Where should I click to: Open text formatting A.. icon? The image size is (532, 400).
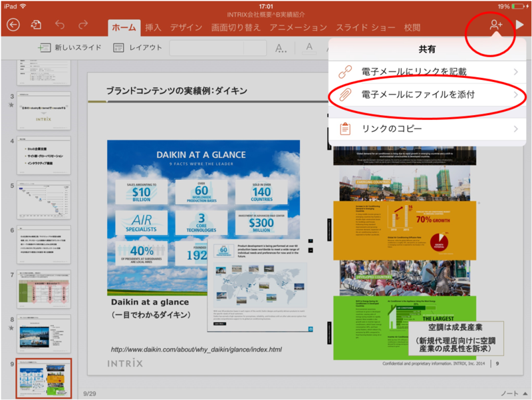click(x=281, y=48)
